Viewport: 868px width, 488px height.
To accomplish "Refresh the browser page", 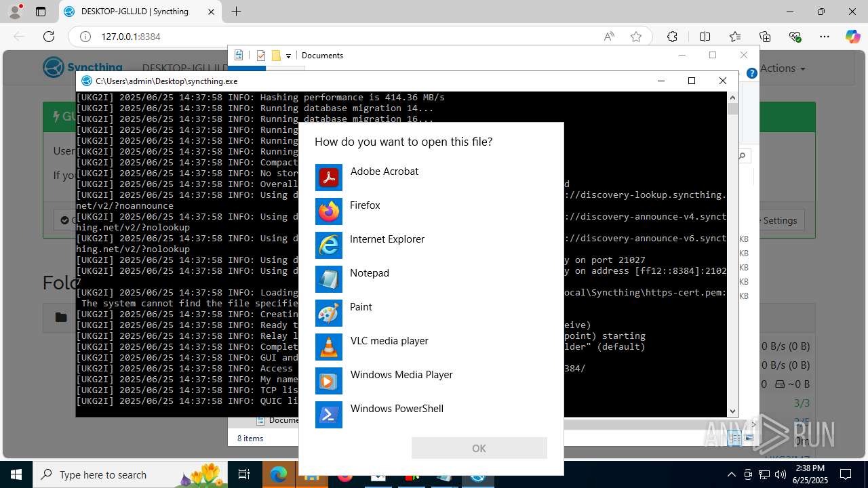I will [x=49, y=37].
